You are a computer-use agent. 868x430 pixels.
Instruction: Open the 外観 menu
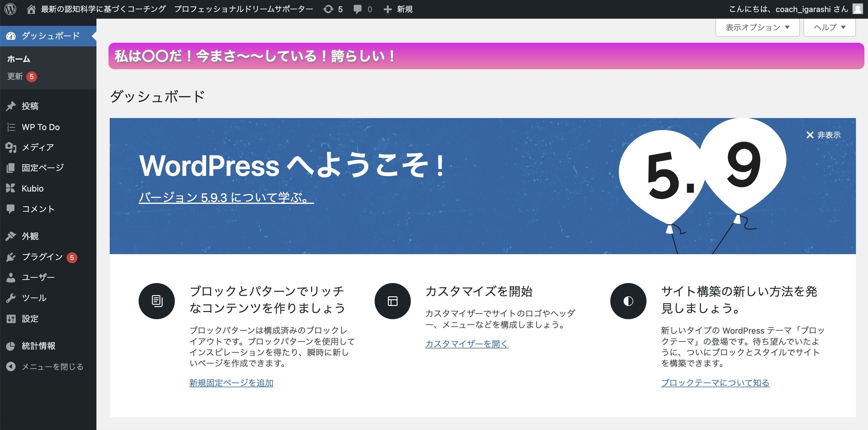48,236
